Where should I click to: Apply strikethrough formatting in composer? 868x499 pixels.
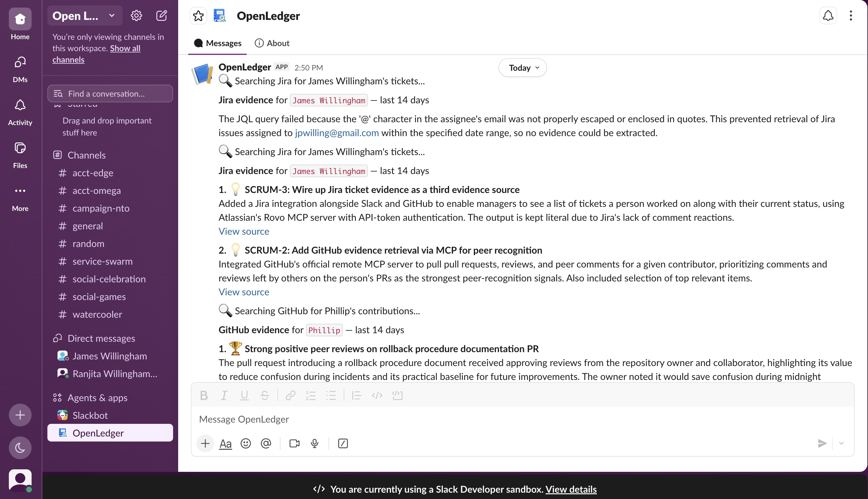[x=265, y=395]
